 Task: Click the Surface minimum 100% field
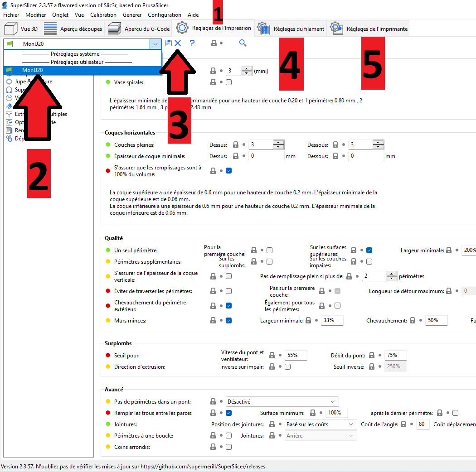pos(337,413)
